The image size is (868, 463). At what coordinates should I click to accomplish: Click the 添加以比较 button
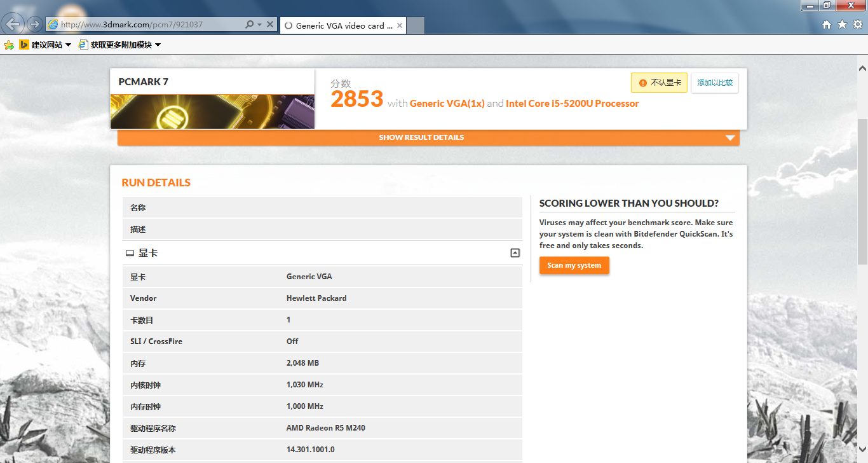(715, 83)
